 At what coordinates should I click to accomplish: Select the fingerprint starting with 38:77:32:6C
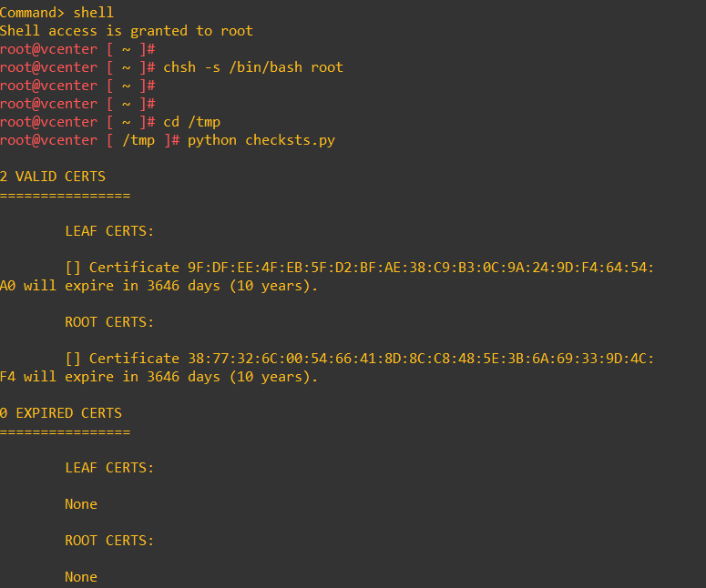421,359
